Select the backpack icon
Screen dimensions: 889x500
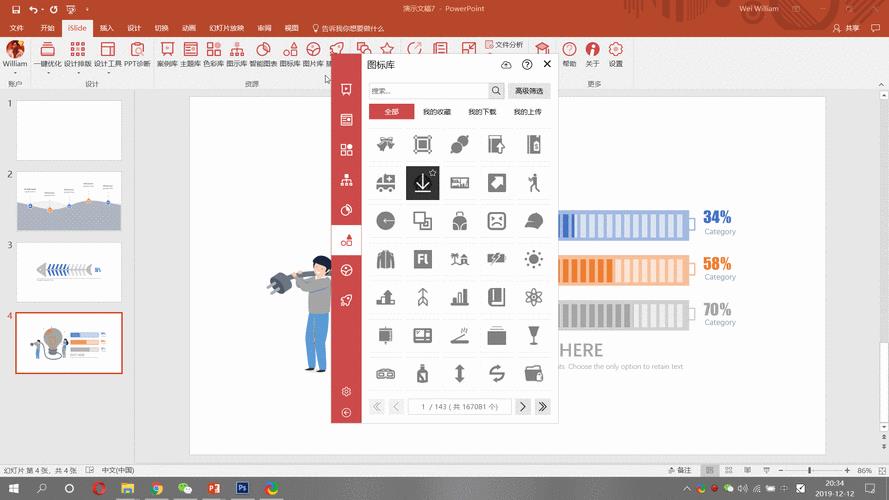pyautogui.click(x=459, y=221)
